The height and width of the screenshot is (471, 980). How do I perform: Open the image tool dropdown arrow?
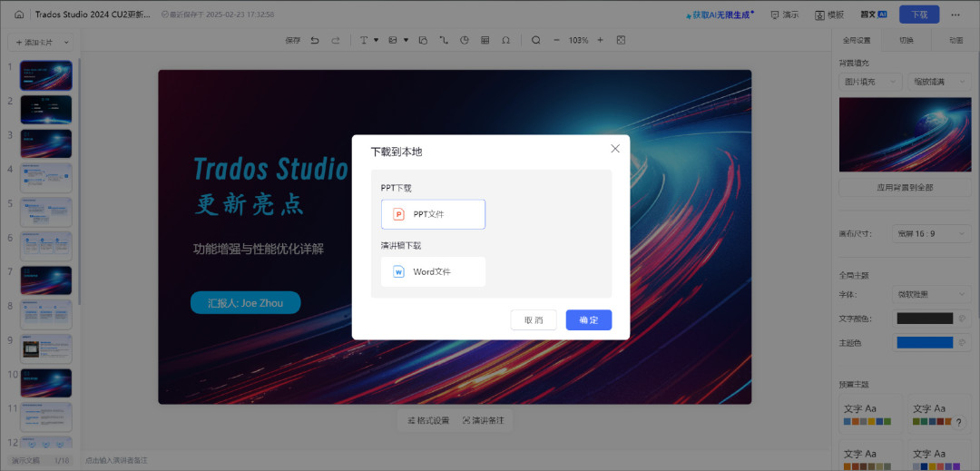(x=406, y=40)
